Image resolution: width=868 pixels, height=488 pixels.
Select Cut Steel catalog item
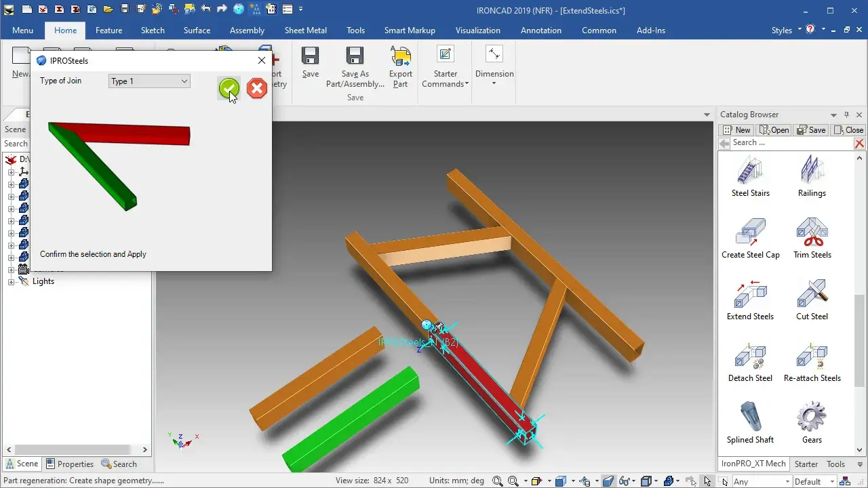click(x=812, y=300)
